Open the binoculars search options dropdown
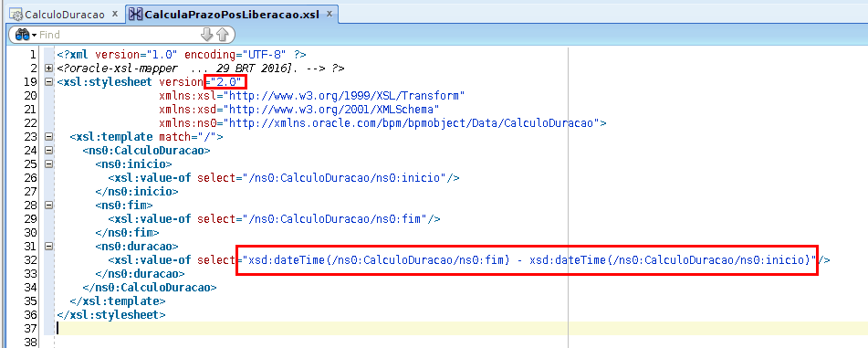Image resolution: width=868 pixels, height=348 pixels. pyautogui.click(x=26, y=35)
